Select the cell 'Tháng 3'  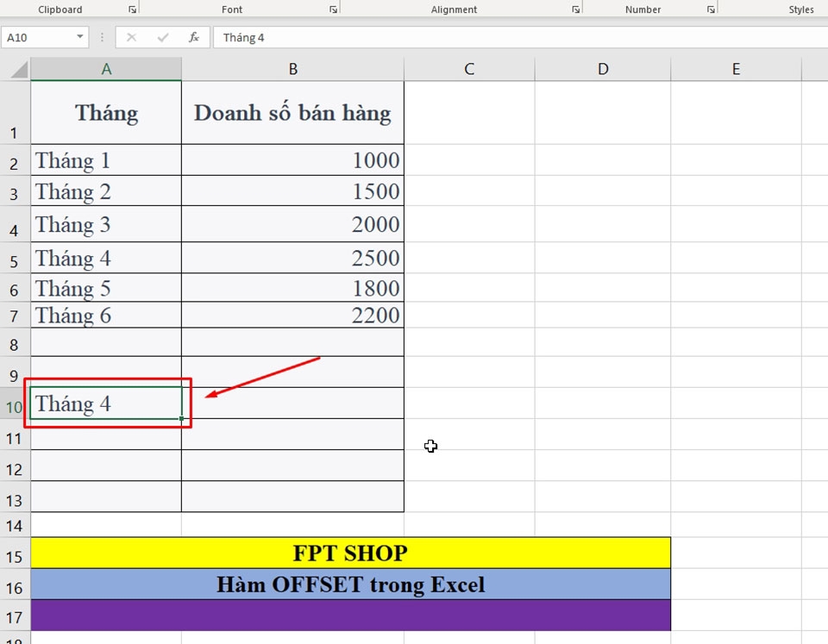click(106, 224)
